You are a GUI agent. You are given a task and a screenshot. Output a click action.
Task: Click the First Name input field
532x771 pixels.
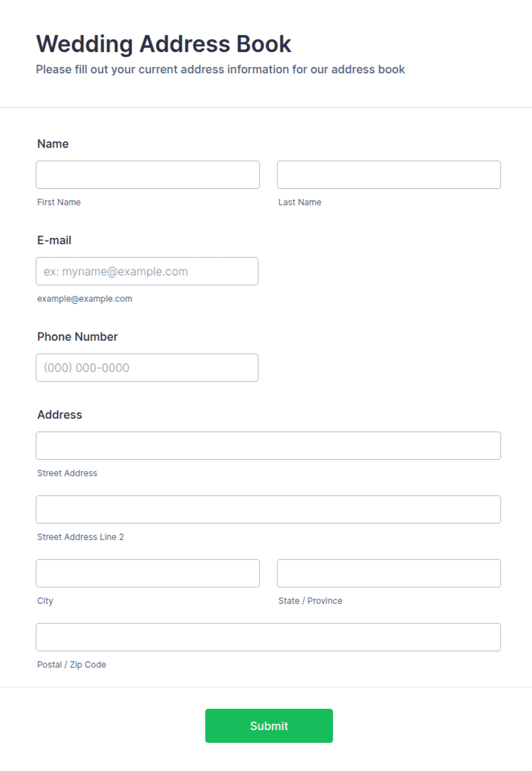click(x=148, y=174)
